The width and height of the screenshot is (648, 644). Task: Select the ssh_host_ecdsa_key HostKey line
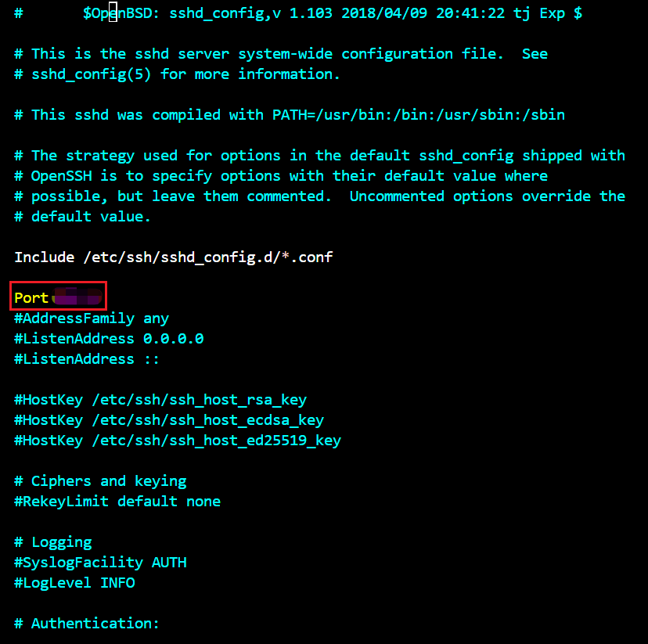click(169, 420)
